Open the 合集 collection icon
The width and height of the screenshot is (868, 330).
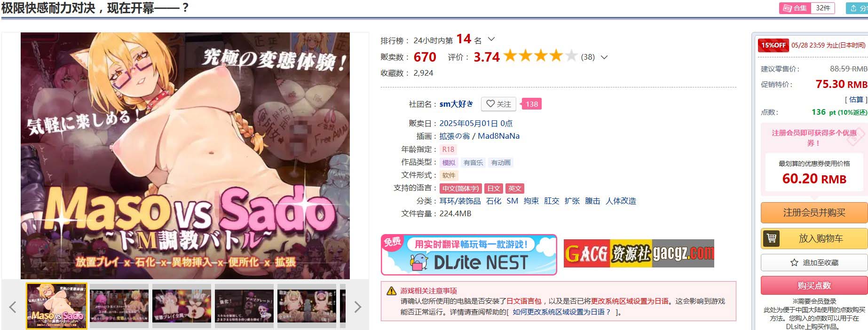coord(787,8)
